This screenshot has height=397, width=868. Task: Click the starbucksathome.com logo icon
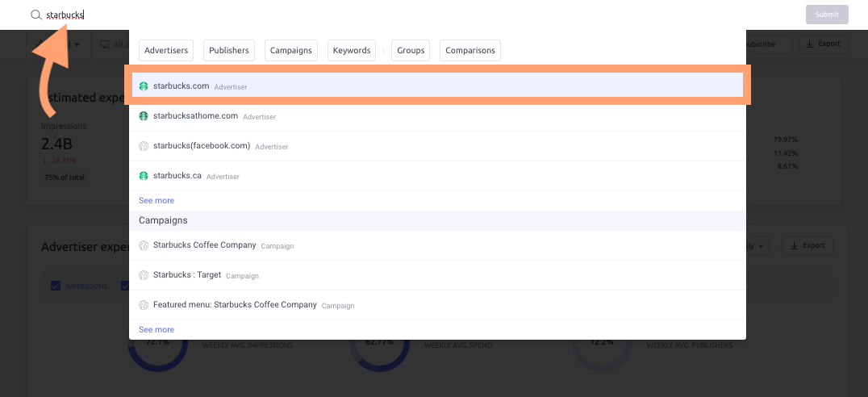(x=144, y=116)
